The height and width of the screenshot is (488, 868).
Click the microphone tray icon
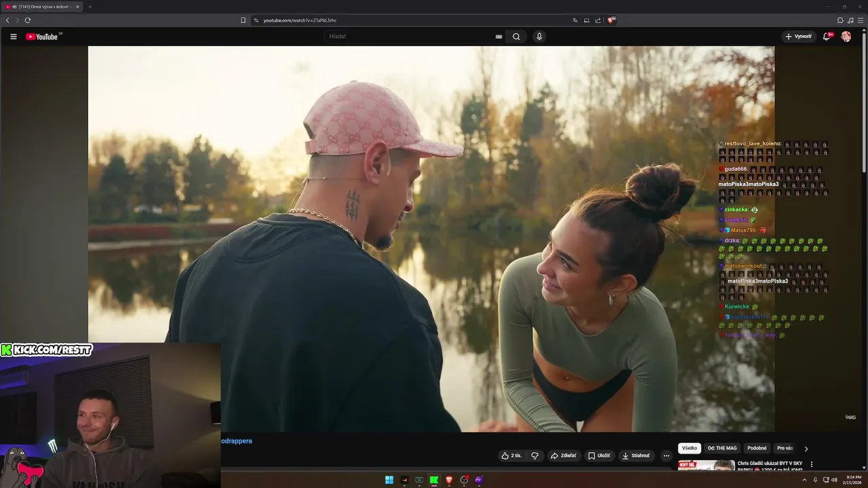click(815, 480)
